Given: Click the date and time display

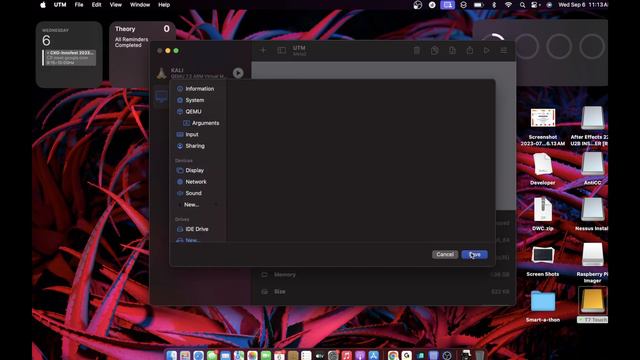Looking at the screenshot, I should tap(582, 5).
